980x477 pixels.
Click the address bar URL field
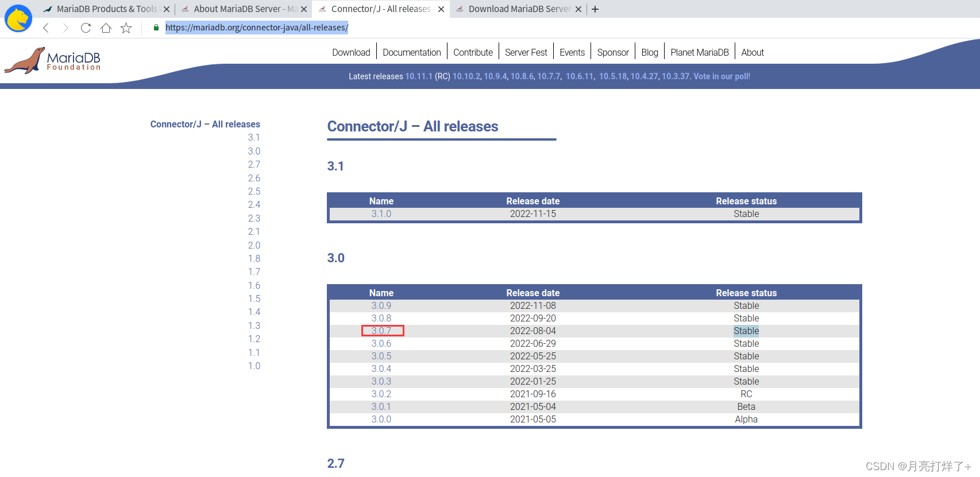click(257, 28)
